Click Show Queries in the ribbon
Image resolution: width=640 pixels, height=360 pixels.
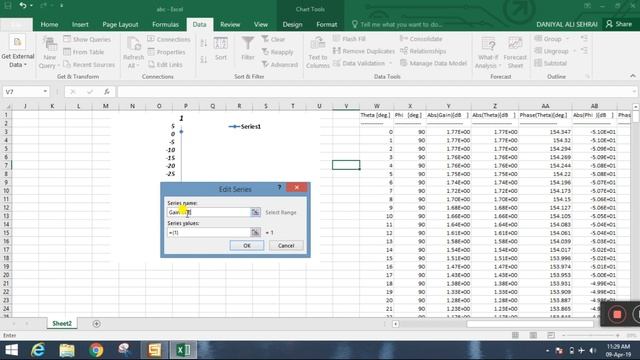coord(87,39)
